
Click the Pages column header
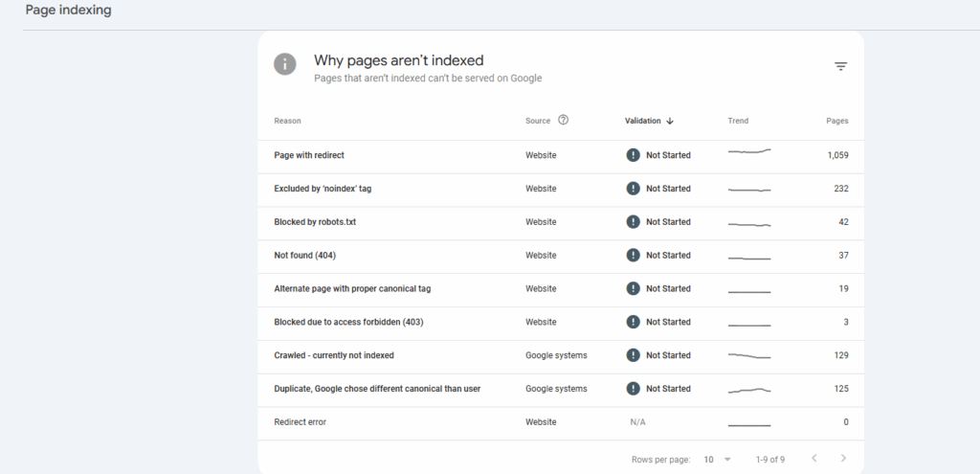[836, 121]
